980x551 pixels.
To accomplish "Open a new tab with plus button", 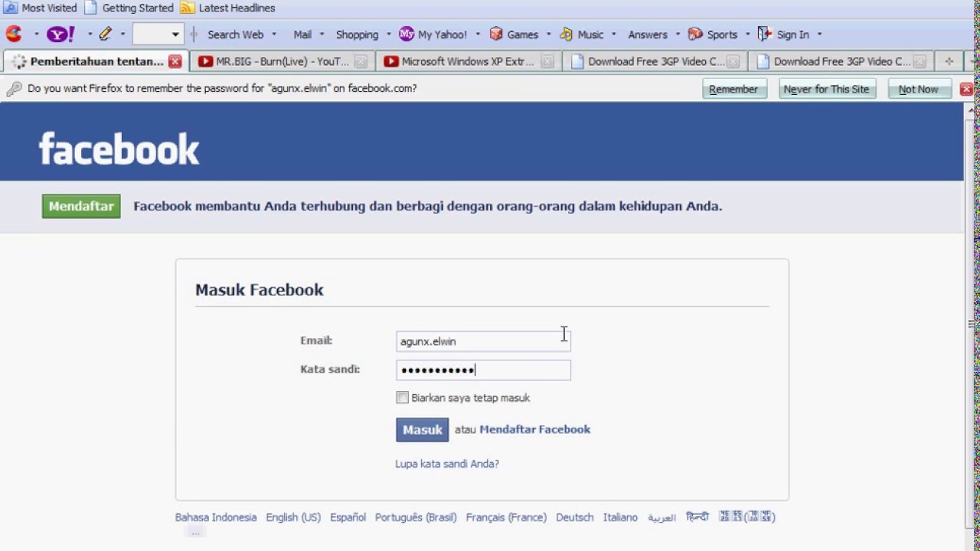I will coord(949,61).
